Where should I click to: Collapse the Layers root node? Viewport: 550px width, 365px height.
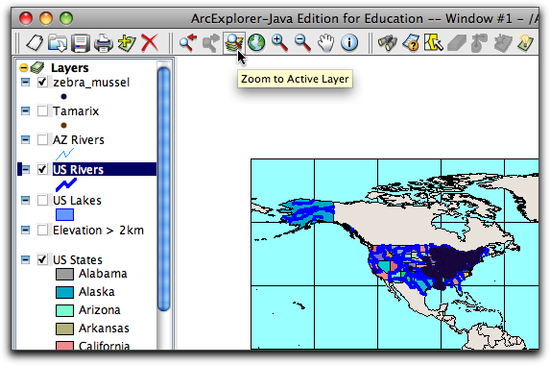pyautogui.click(x=24, y=67)
